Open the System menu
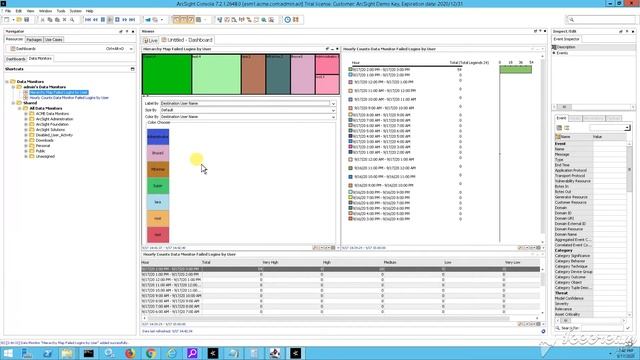Screen dimensions: 640x360 click(x=76, y=11)
